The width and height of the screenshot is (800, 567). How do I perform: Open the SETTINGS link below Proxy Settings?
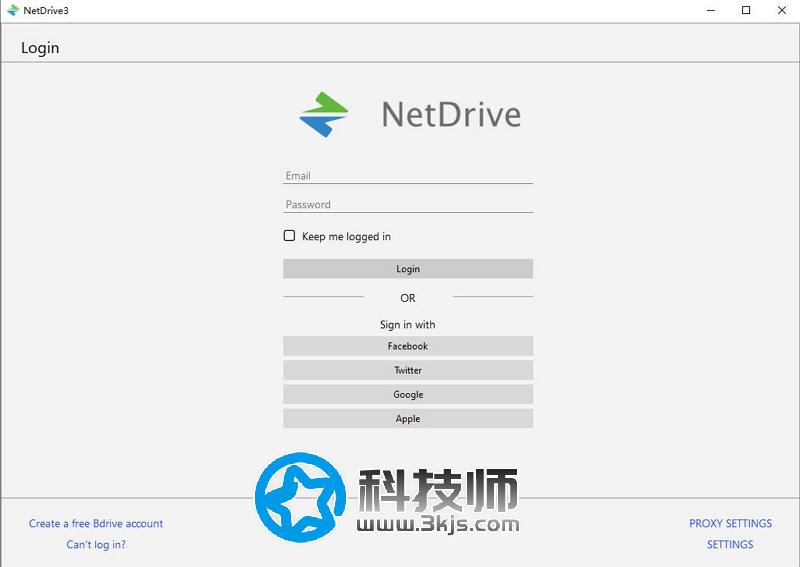point(730,545)
